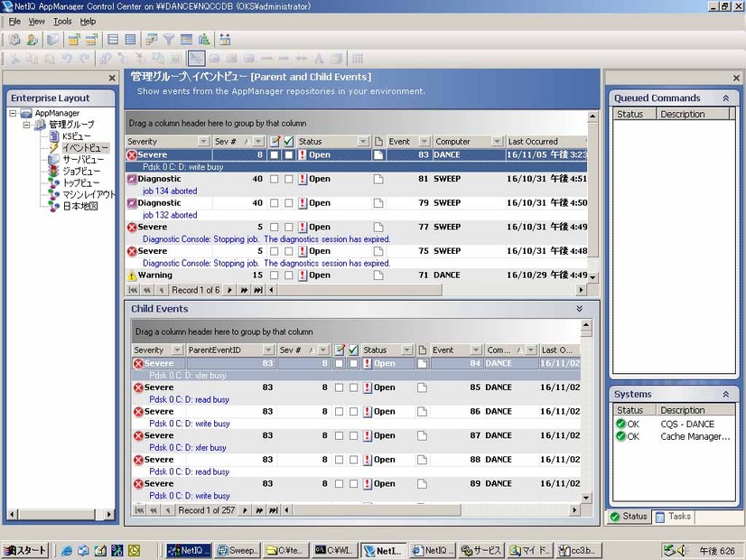The width and height of the screenshot is (746, 560).
Task: Click the column auto-fit arrows icon in toolbar
Action: tap(225, 40)
